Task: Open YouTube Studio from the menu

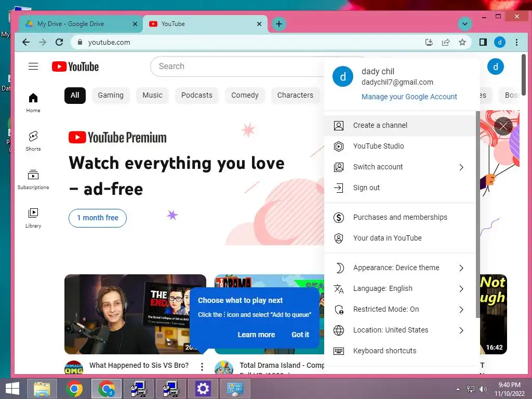Action: click(x=400, y=146)
